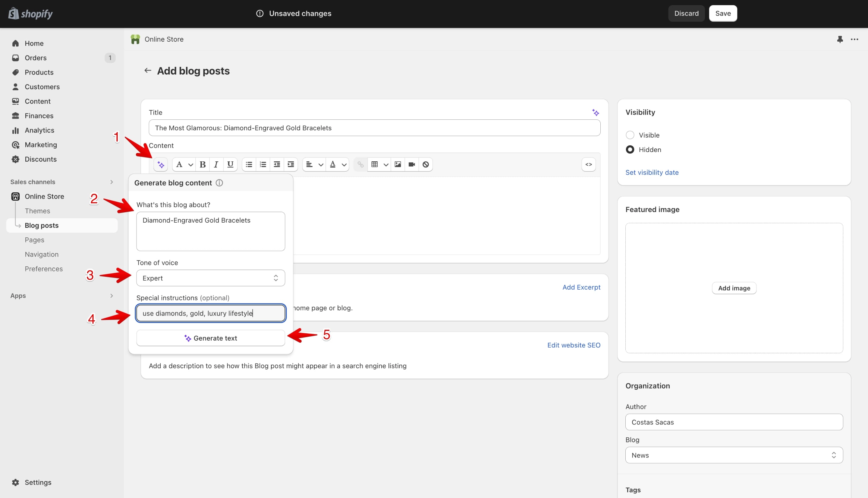
Task: Insert a video into content
Action: tap(412, 164)
